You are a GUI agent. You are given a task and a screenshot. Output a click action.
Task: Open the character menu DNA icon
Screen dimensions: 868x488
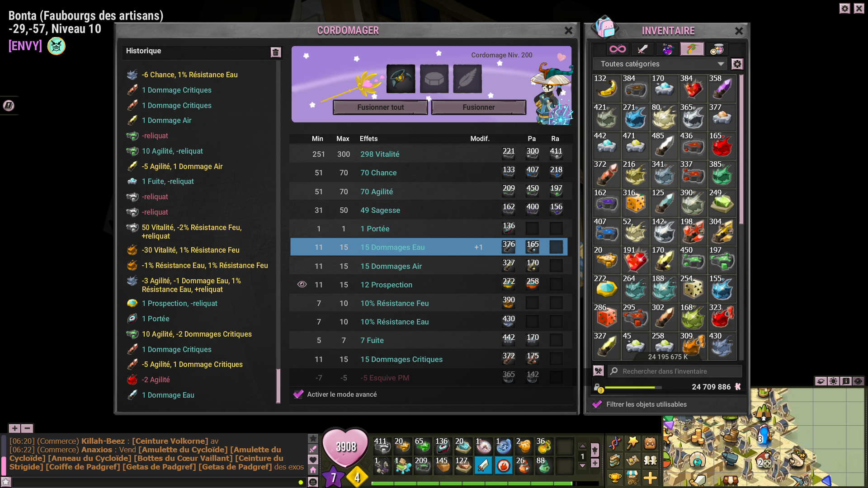click(614, 443)
